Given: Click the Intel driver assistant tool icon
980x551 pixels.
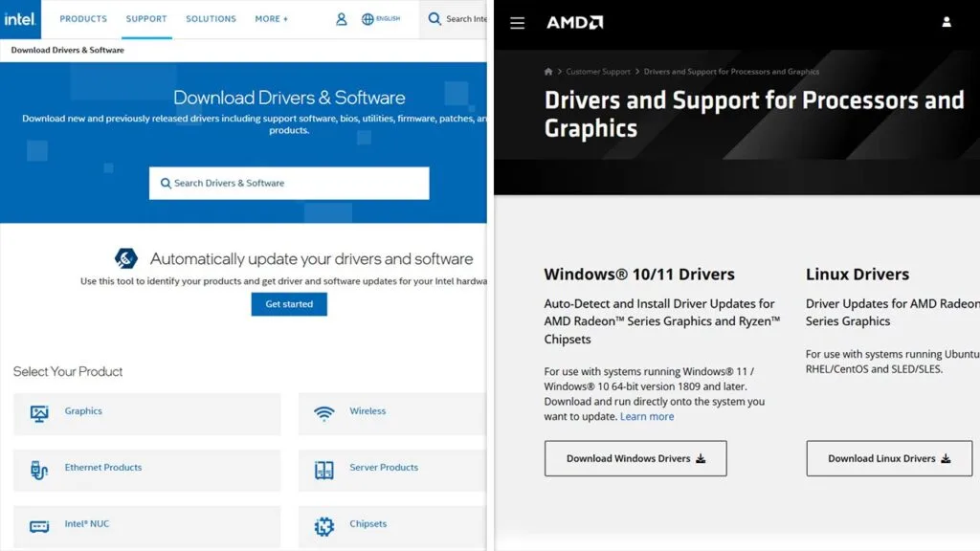Looking at the screenshot, I should click(x=126, y=258).
